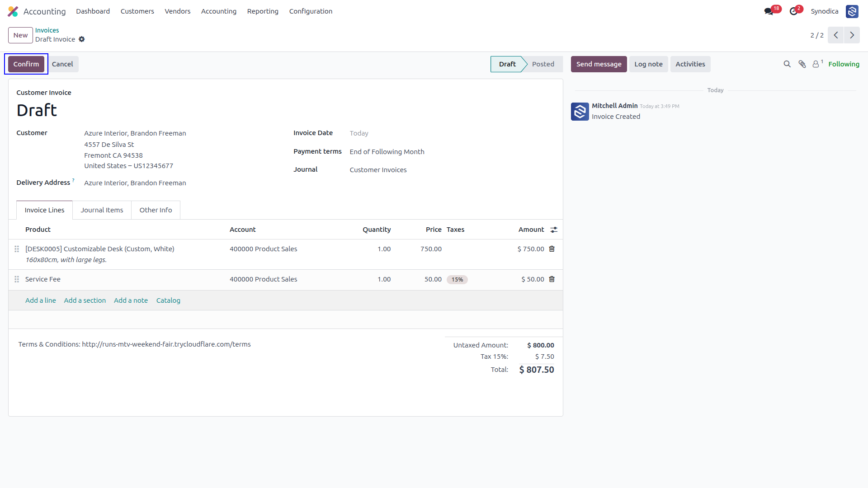Cancel the draft invoice

[62, 64]
